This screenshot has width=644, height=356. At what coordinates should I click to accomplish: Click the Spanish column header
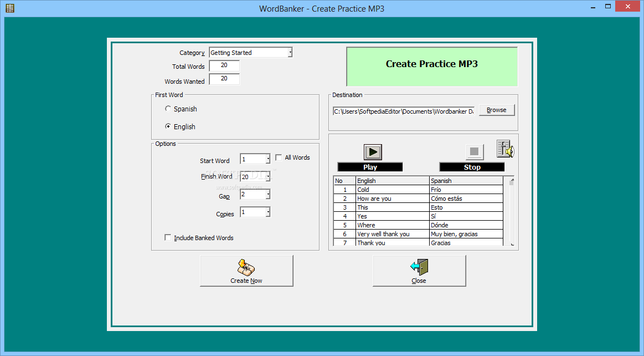(x=466, y=180)
